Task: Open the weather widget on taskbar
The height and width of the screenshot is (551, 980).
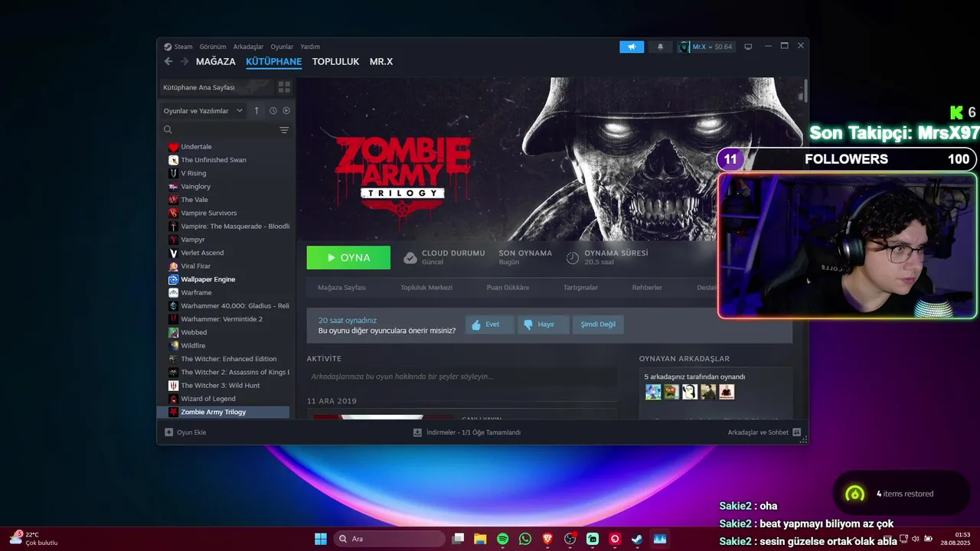Action: point(34,539)
